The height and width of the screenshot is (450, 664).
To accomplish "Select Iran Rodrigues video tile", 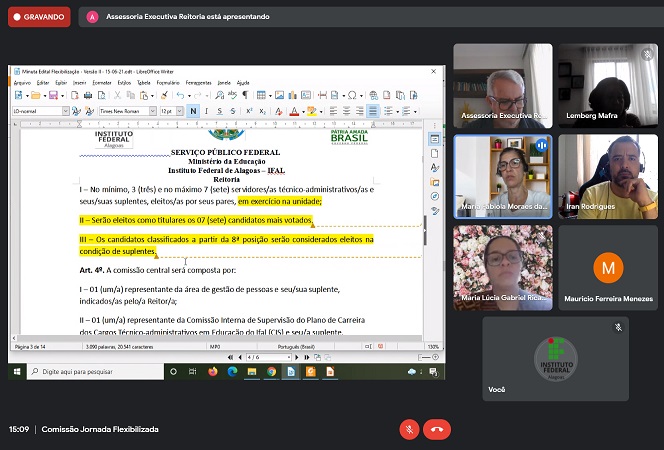I will (x=608, y=177).
